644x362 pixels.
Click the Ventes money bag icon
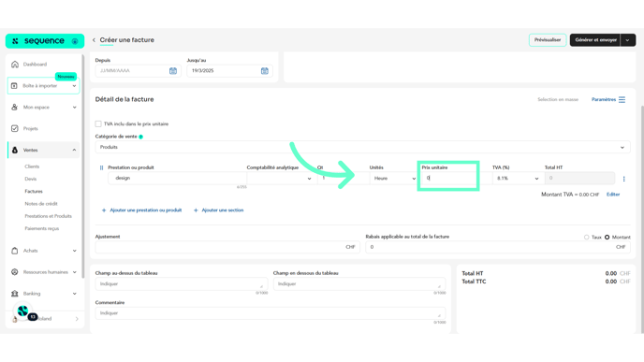pyautogui.click(x=15, y=151)
